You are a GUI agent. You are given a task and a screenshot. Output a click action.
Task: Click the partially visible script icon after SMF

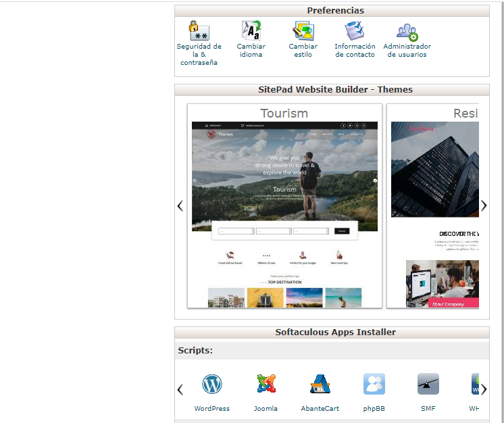coord(475,384)
